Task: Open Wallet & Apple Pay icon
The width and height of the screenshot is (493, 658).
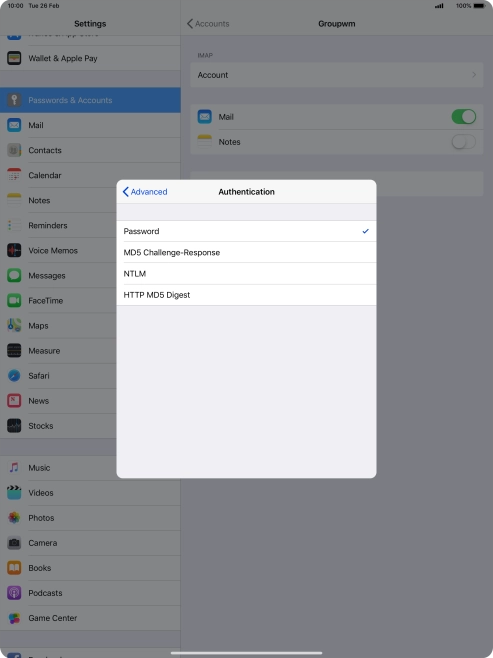Action: [14, 58]
